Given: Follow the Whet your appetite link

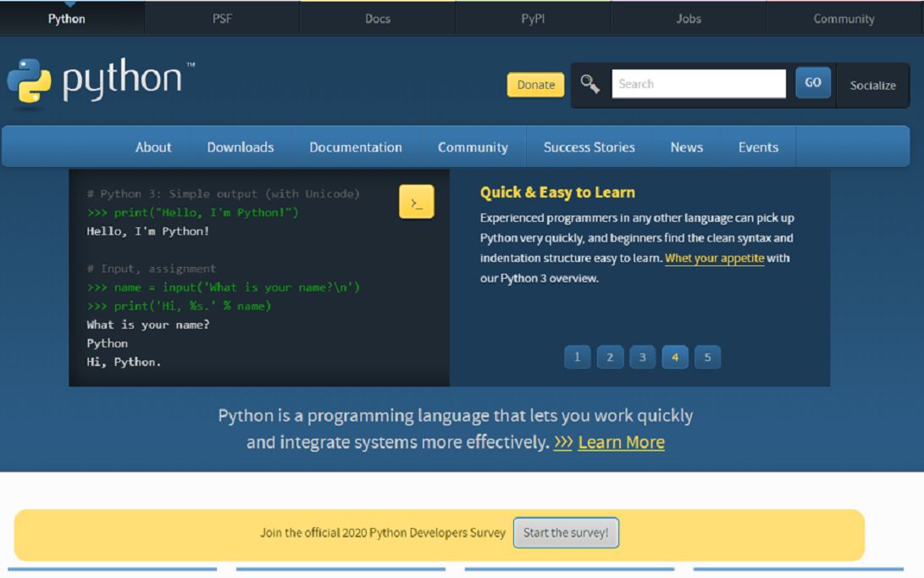Looking at the screenshot, I should click(714, 258).
